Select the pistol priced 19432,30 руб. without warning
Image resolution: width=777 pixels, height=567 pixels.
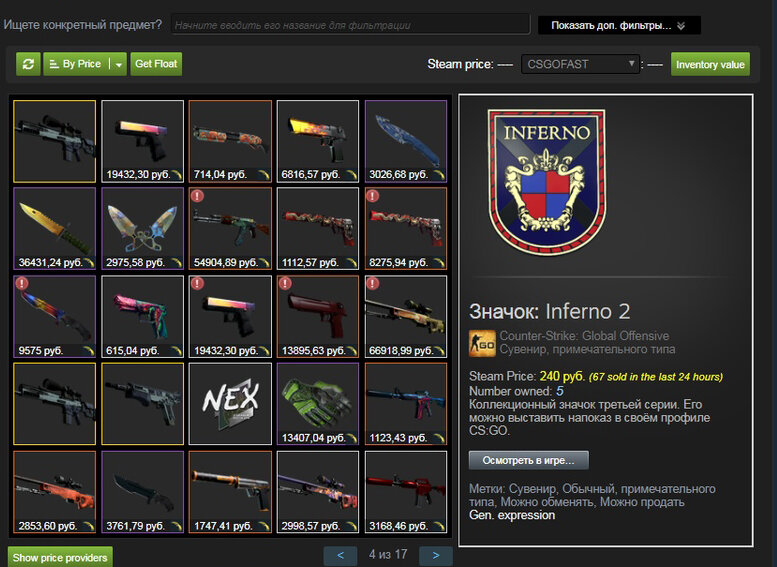(143, 141)
